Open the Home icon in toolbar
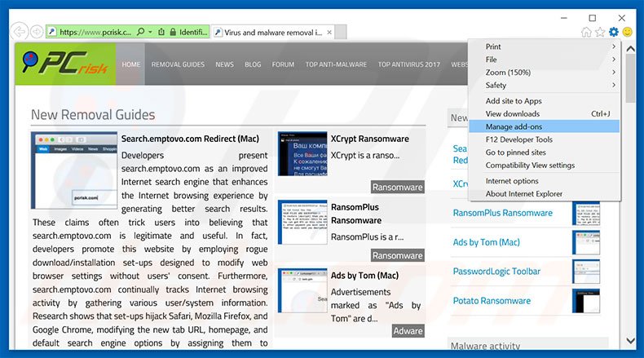 pos(586,32)
